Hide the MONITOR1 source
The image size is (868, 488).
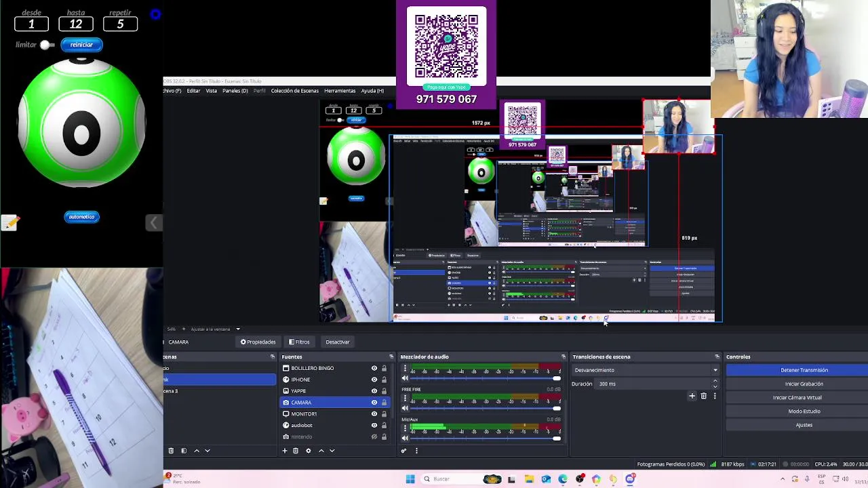coord(374,414)
